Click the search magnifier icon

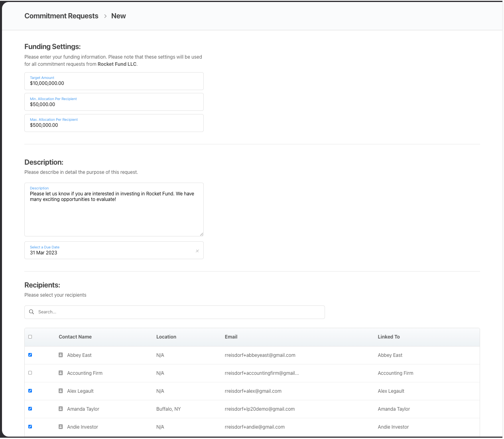tap(31, 312)
